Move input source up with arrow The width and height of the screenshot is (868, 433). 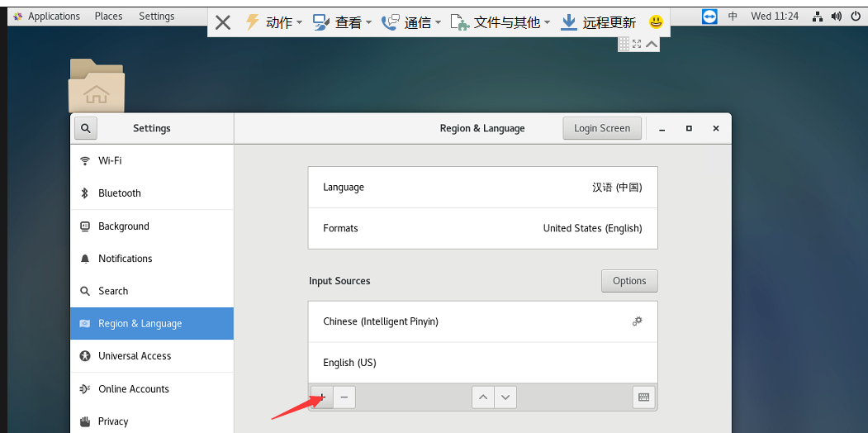483,397
